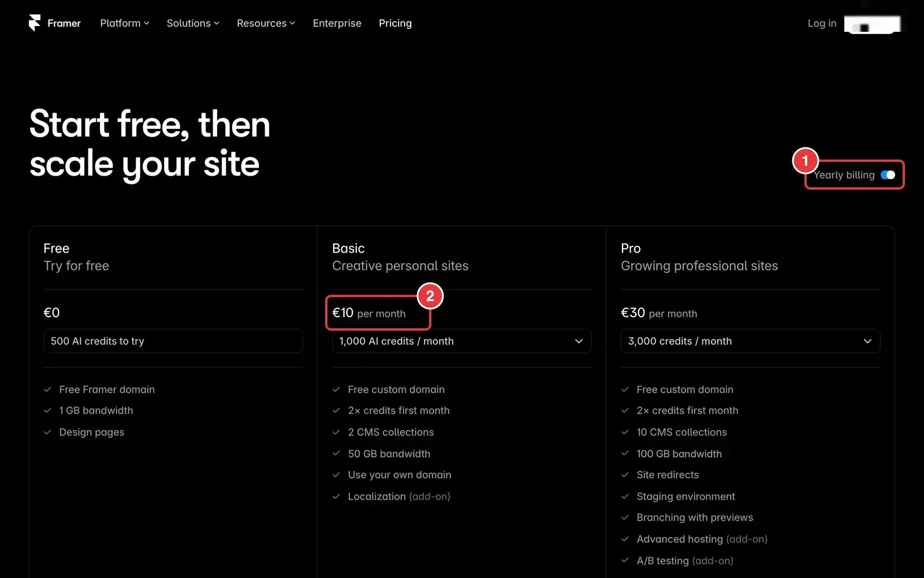Go to the Enterprise page
The width and height of the screenshot is (924, 578).
pos(337,23)
